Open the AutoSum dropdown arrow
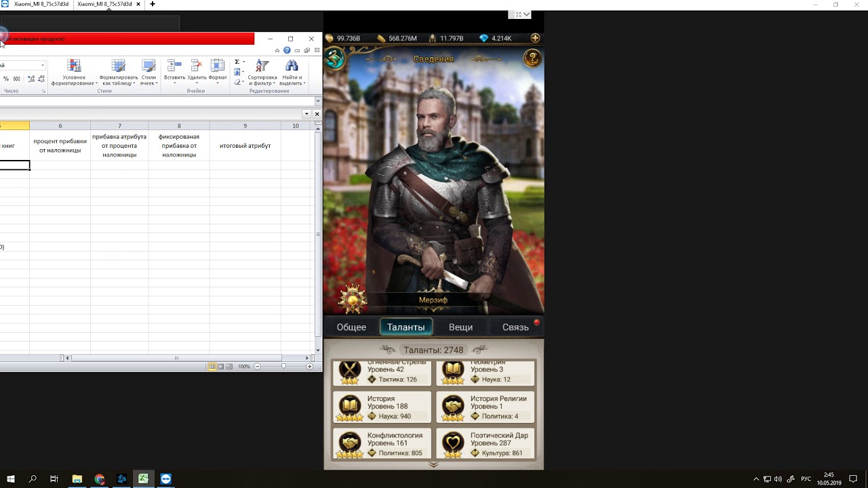 click(243, 62)
